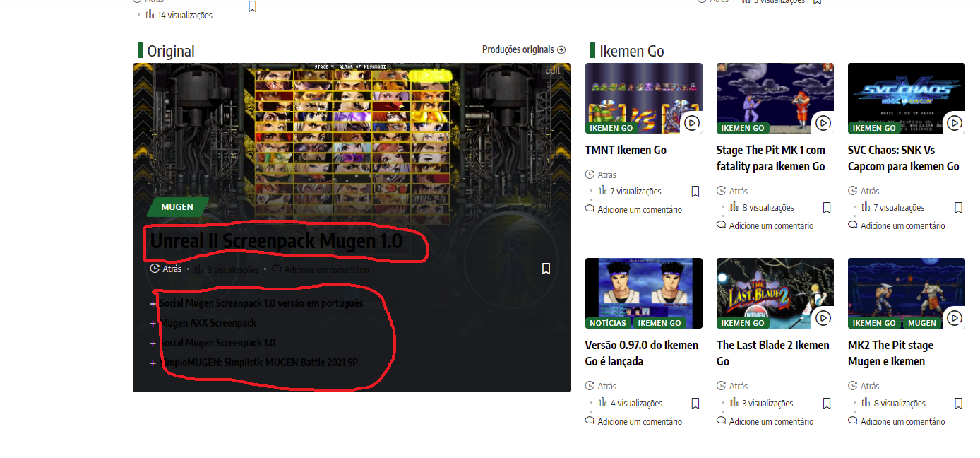Open the Versão 0.97.0 article thumbnail

644,293
